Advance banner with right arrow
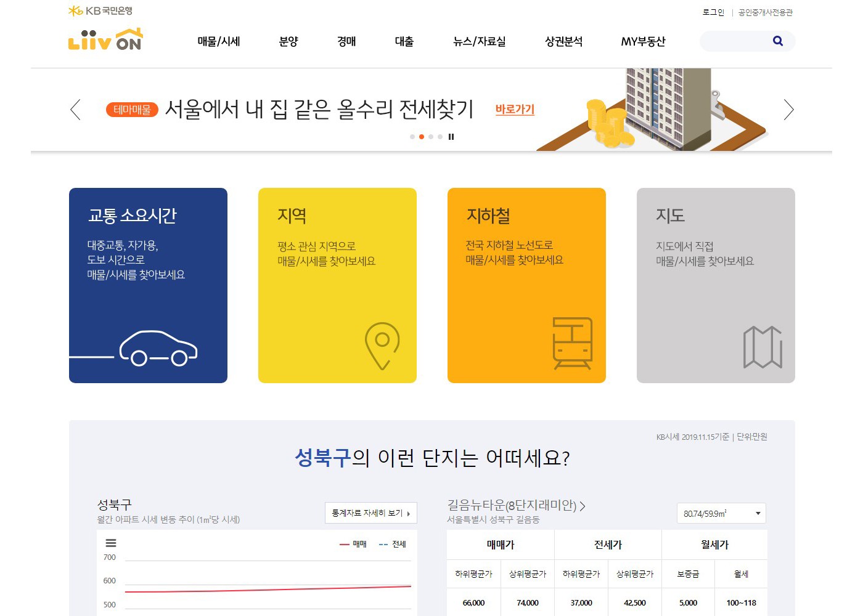Viewport: 863px width, 616px height. coord(788,110)
